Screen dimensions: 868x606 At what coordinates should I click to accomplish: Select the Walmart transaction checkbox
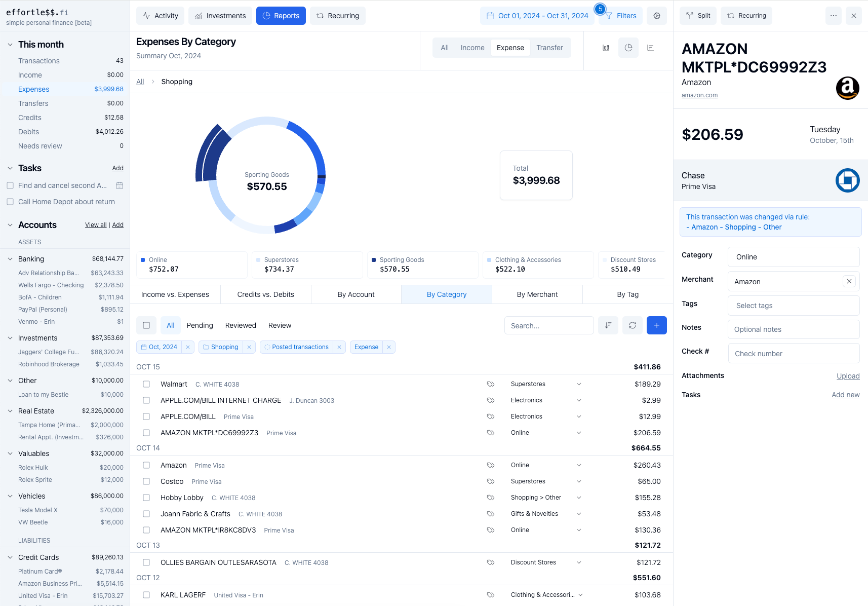coord(146,384)
